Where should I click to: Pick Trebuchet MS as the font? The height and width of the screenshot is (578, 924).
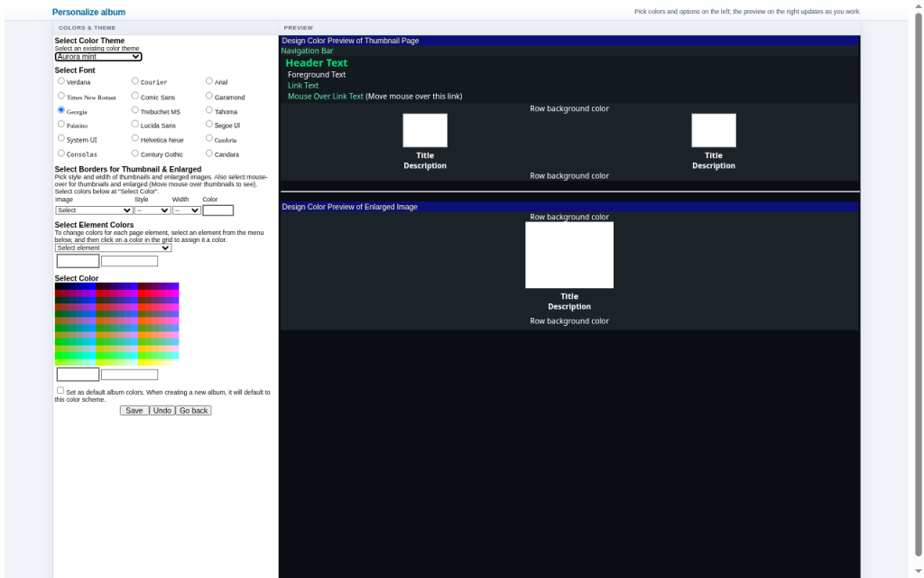click(135, 109)
